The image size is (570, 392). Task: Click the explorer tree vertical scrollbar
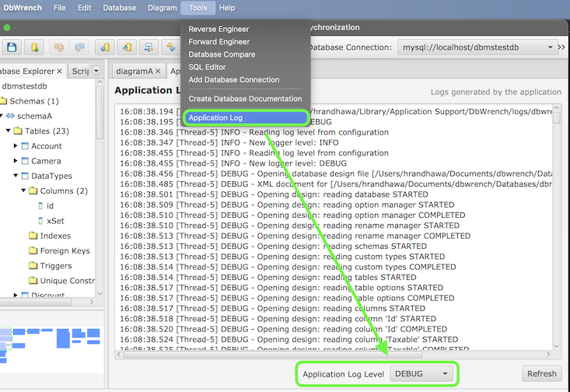coord(100,113)
